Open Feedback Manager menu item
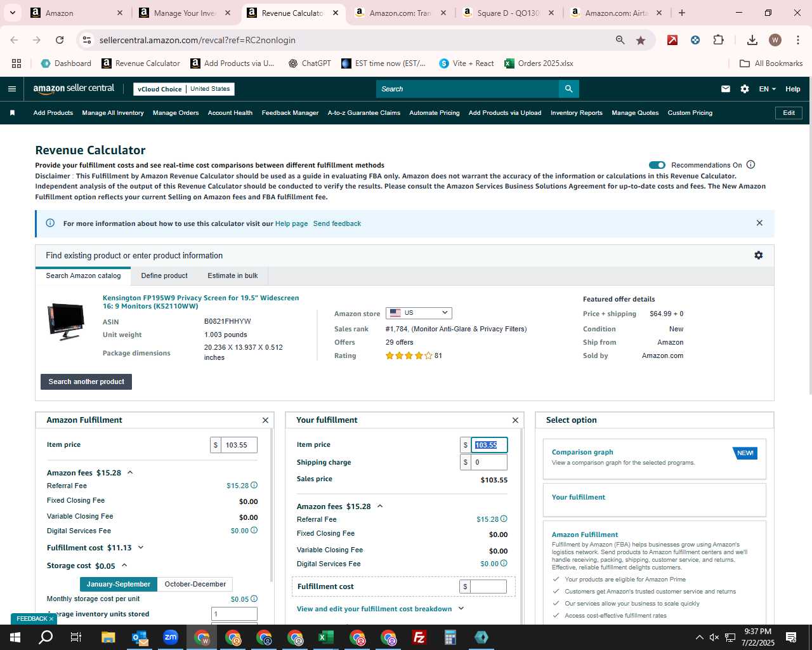The height and width of the screenshot is (650, 812). click(290, 113)
